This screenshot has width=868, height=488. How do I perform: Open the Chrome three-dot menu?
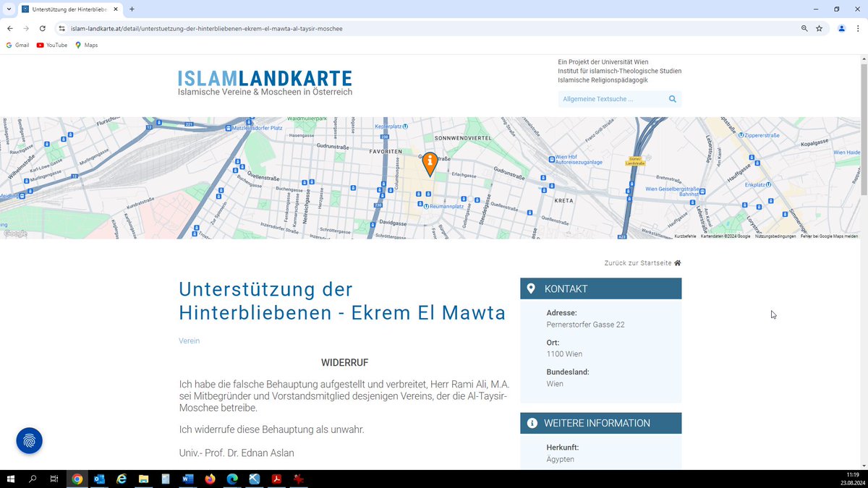pyautogui.click(x=858, y=28)
